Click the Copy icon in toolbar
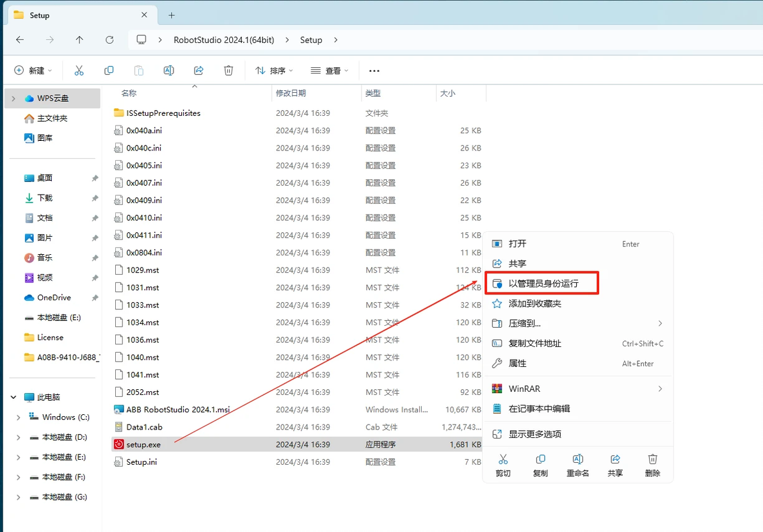Viewport: 763px width, 532px height. tap(109, 70)
